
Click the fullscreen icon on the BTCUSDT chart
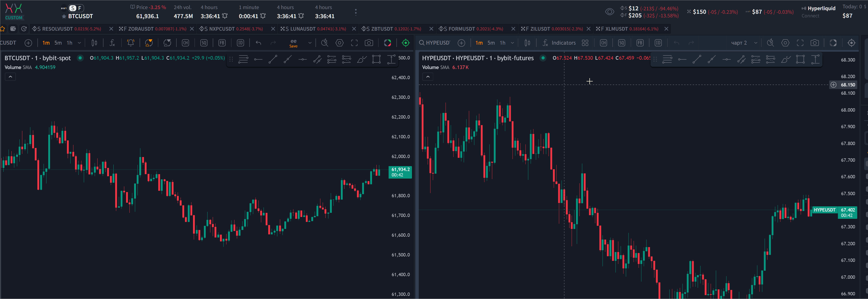[x=354, y=43]
